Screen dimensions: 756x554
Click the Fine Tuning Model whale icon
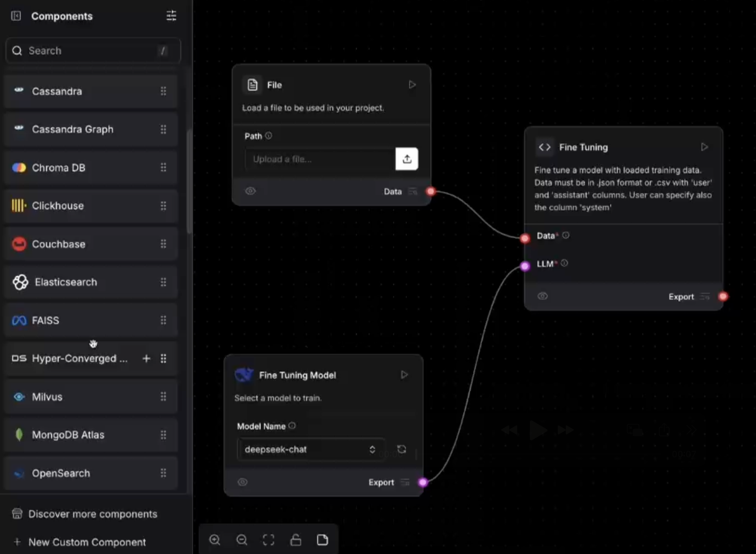(x=244, y=375)
